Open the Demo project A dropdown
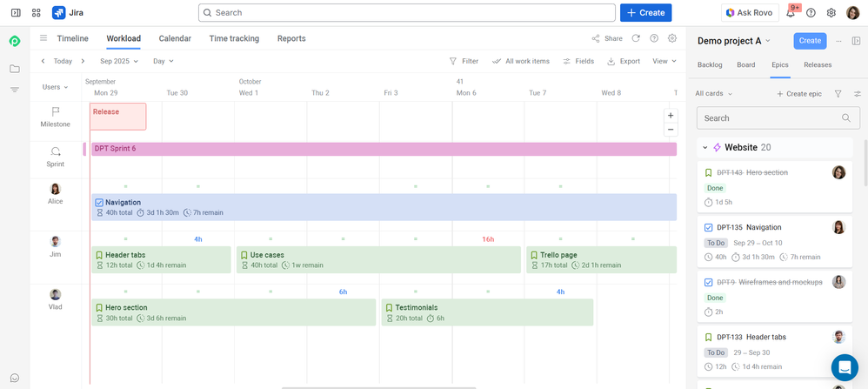The image size is (868, 389). coord(734,41)
